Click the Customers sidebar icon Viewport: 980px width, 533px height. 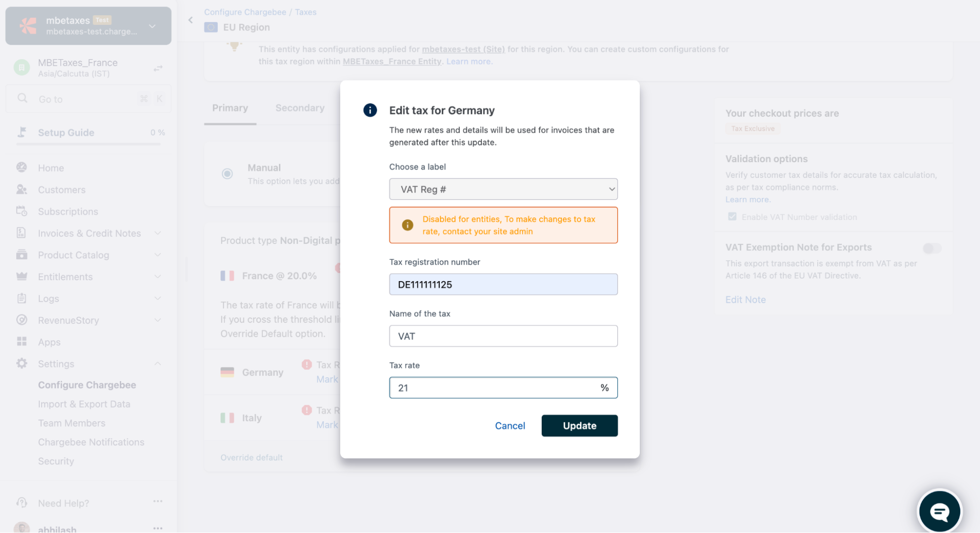pyautogui.click(x=22, y=190)
